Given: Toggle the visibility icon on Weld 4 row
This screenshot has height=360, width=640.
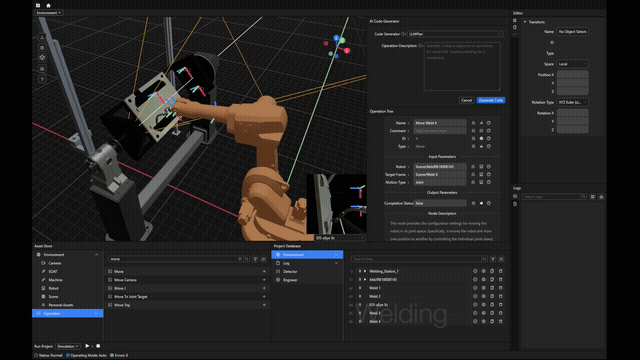Looking at the screenshot, I should 475,321.
